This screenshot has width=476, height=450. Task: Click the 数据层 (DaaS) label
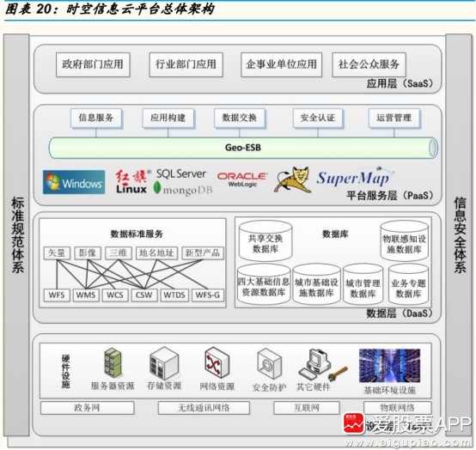[x=400, y=313]
